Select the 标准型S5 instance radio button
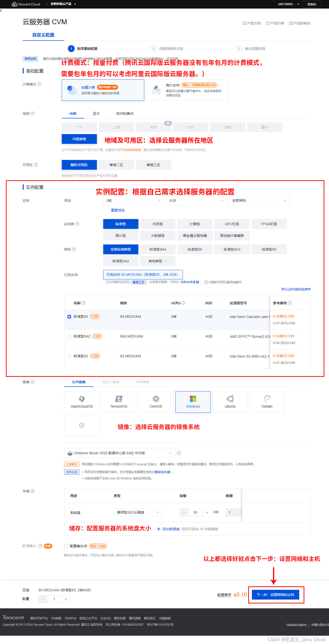 (x=70, y=317)
